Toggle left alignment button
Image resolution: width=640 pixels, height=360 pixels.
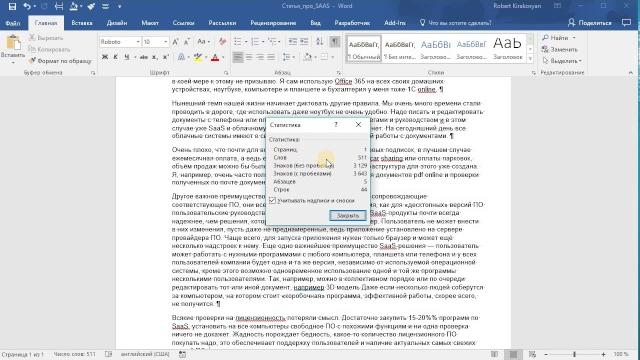coord(238,57)
